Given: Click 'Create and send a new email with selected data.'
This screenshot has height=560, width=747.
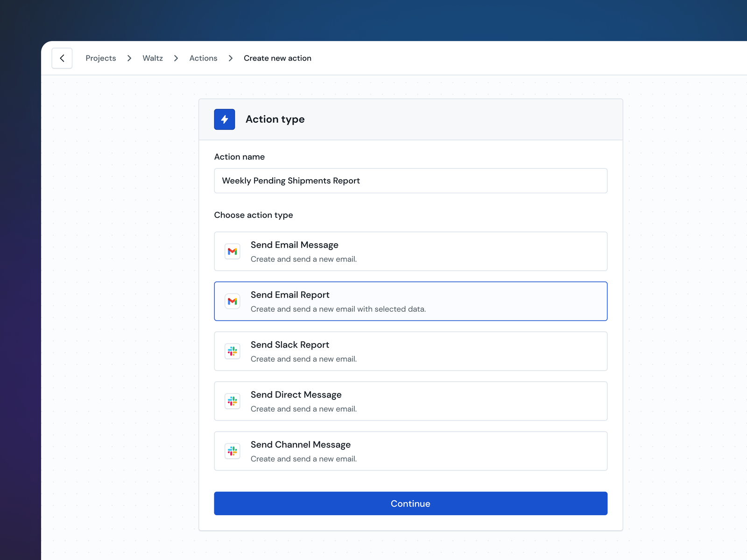Looking at the screenshot, I should click(x=338, y=309).
